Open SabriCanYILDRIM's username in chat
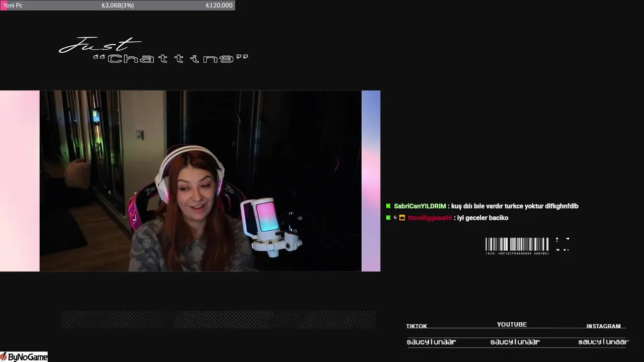Image resolution: width=644 pixels, height=362 pixels. click(420, 206)
